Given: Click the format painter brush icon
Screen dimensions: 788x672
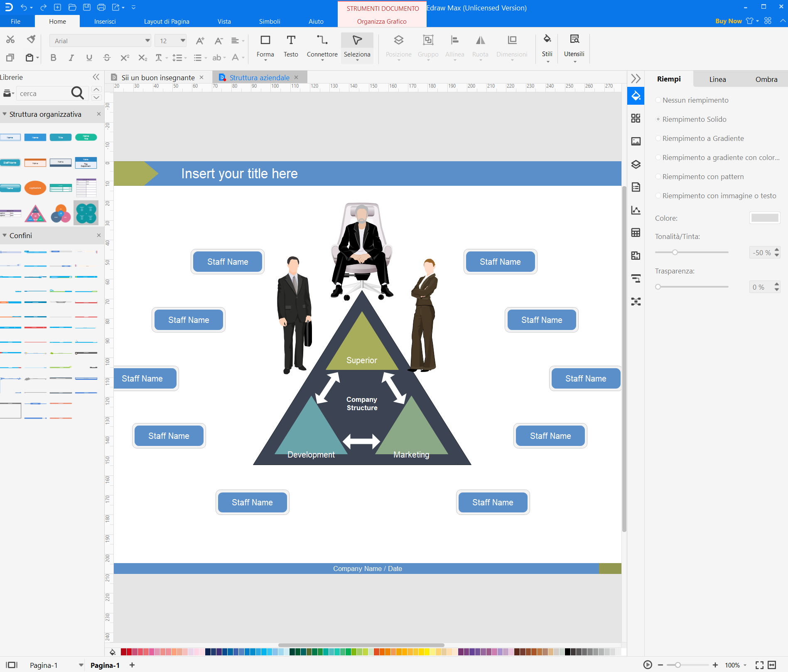Looking at the screenshot, I should (x=31, y=39).
